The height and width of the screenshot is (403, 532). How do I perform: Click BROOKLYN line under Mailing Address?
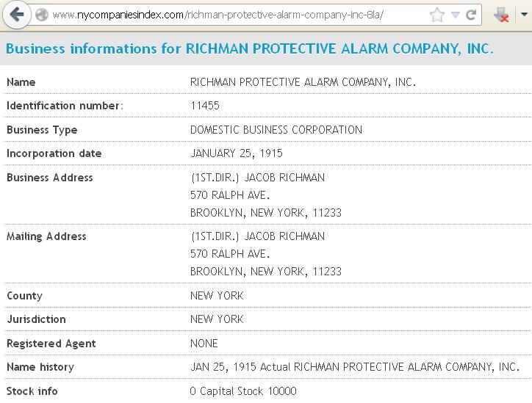(x=266, y=272)
